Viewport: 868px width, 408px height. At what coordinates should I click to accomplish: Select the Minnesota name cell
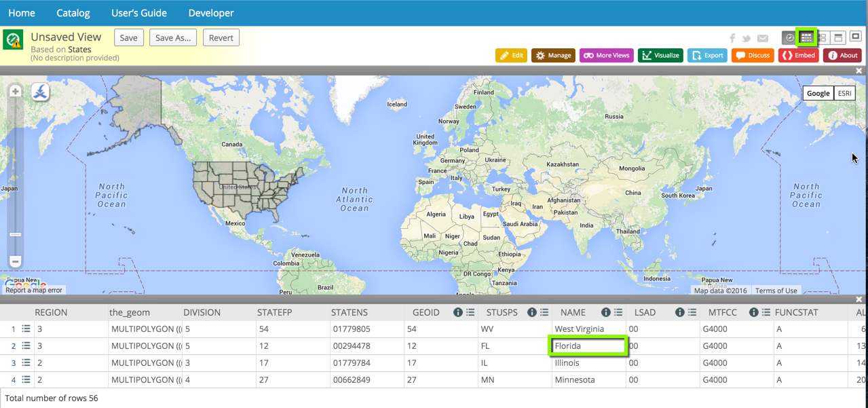[x=588, y=380]
